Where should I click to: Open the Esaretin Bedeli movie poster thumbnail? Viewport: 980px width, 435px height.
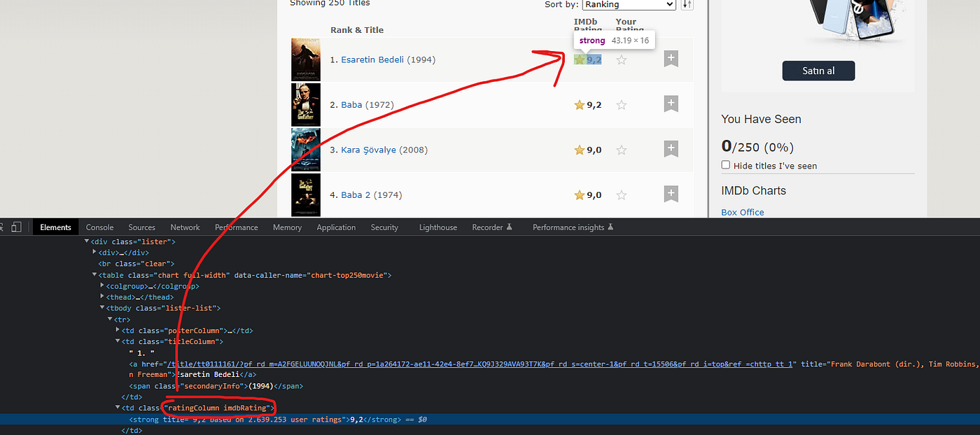coord(306,59)
